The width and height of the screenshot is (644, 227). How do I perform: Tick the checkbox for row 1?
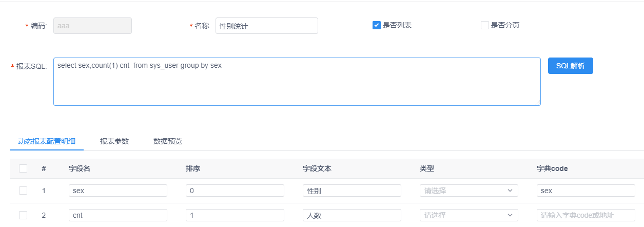click(x=23, y=191)
